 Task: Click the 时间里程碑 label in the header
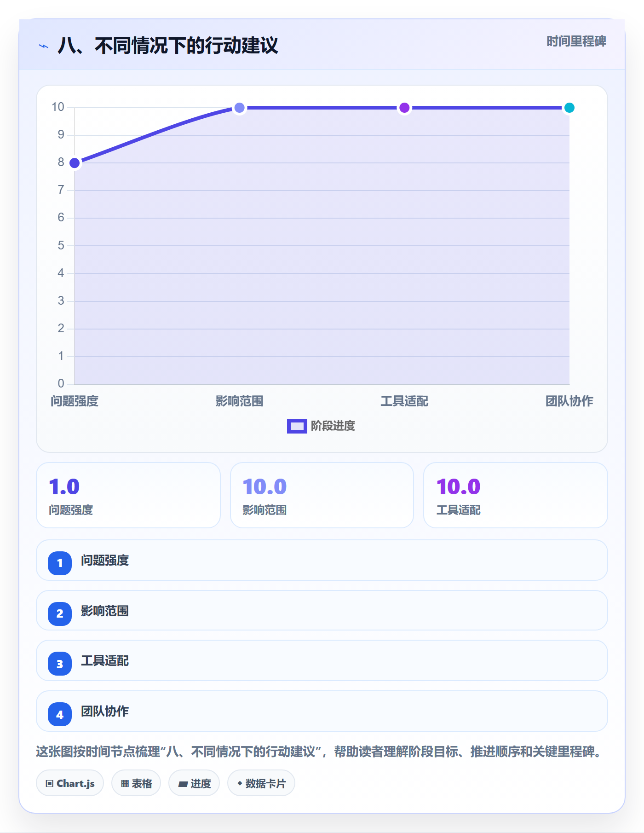(576, 41)
